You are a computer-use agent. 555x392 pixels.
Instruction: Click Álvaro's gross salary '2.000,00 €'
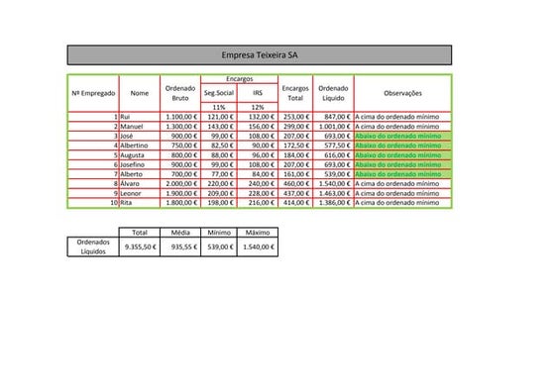coord(180,184)
